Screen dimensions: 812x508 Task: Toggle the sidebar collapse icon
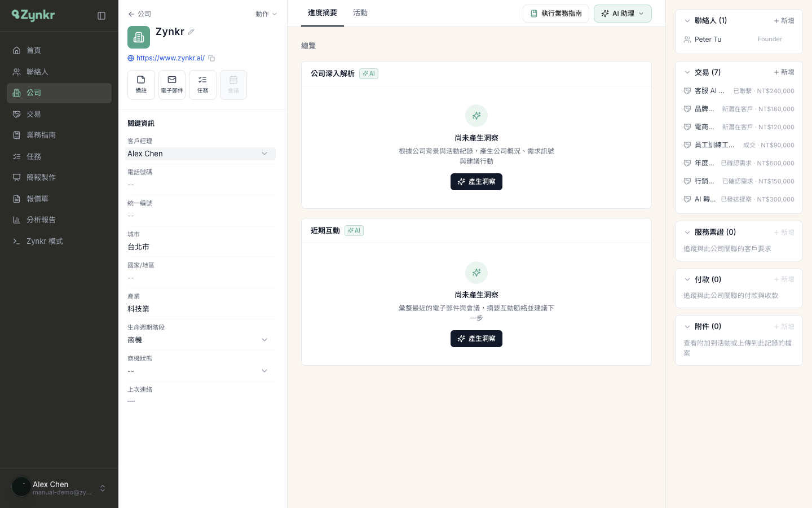pos(101,16)
